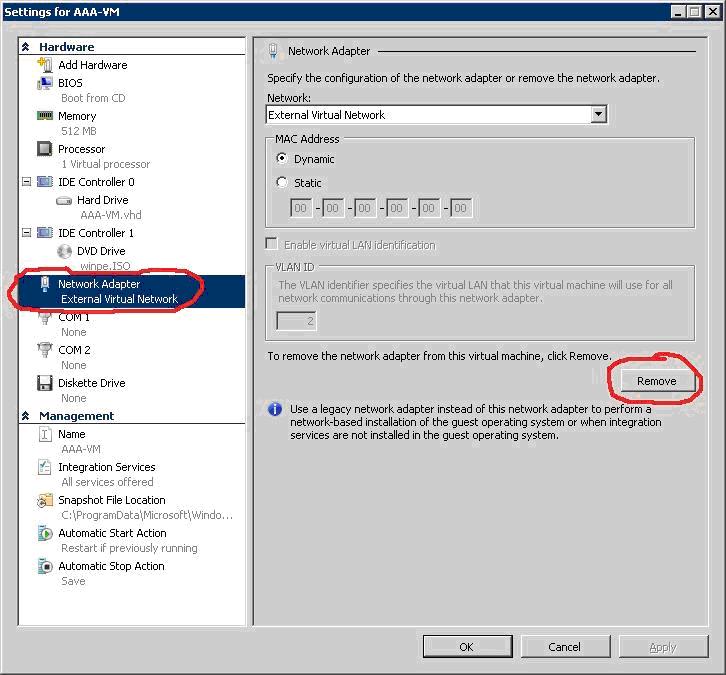This screenshot has height=675, width=726.
Task: Click the Memory chip icon
Action: pyautogui.click(x=44, y=115)
